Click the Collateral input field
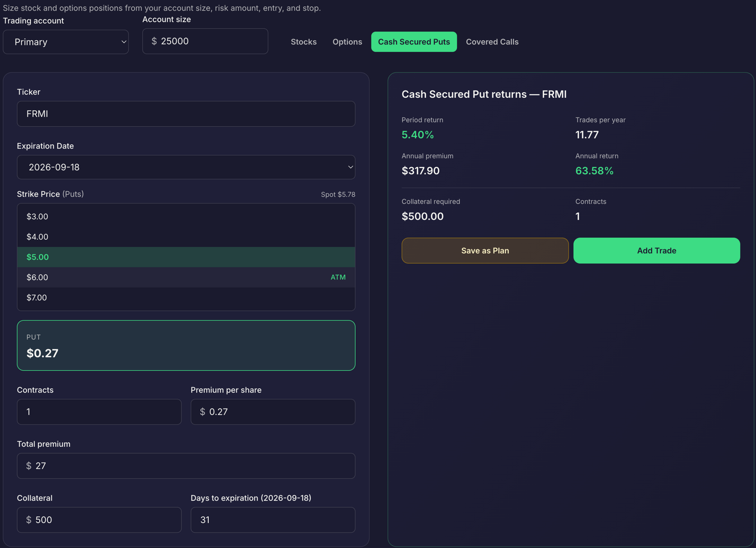 [x=99, y=520]
